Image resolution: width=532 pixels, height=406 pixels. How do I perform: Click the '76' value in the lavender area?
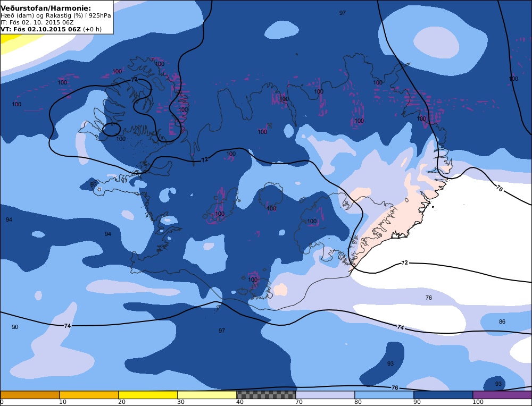click(x=429, y=298)
